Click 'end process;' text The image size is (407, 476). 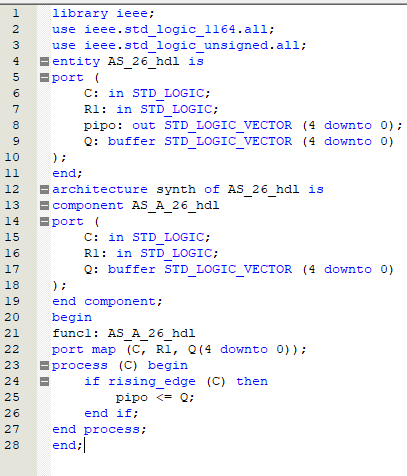pos(99,430)
